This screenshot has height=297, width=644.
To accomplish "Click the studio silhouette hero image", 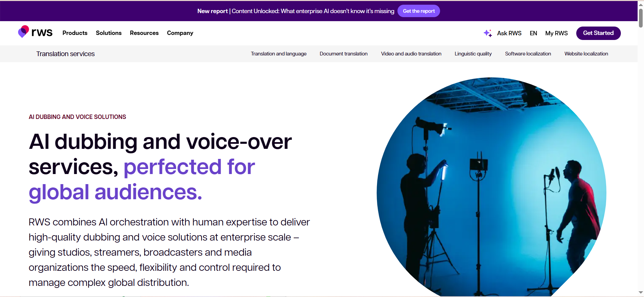I will click(491, 187).
